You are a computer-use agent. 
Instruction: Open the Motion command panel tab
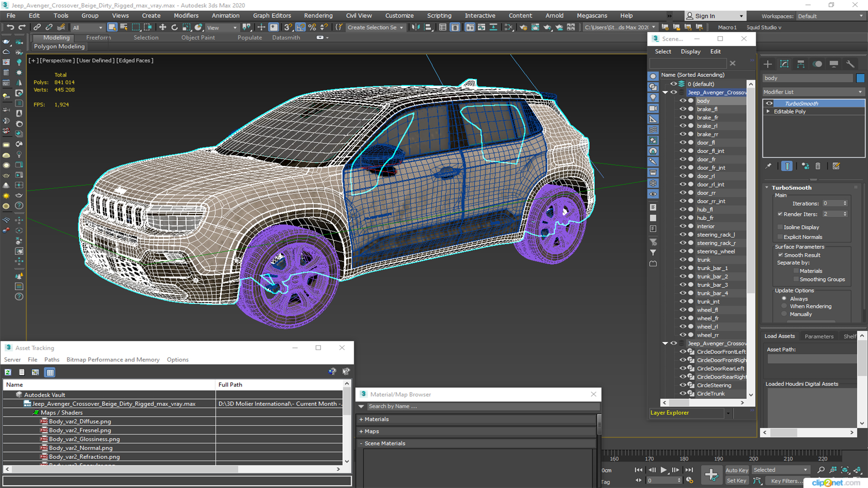(817, 64)
